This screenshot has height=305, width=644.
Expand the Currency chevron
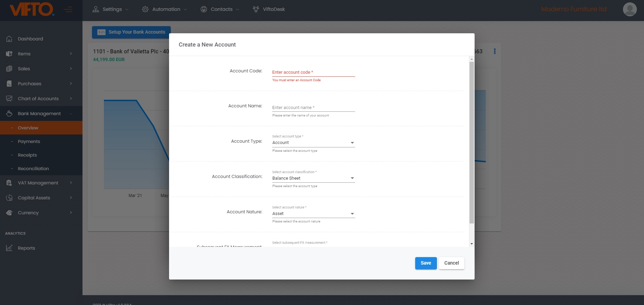71,213
